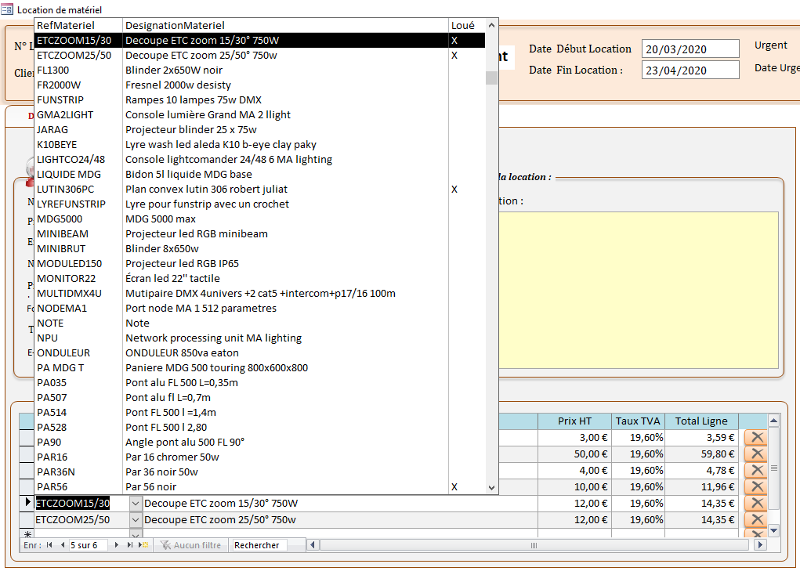Viewport: 800px width, 571px height.
Task: Select LUTIN306PC Plan convex item
Action: 260,189
